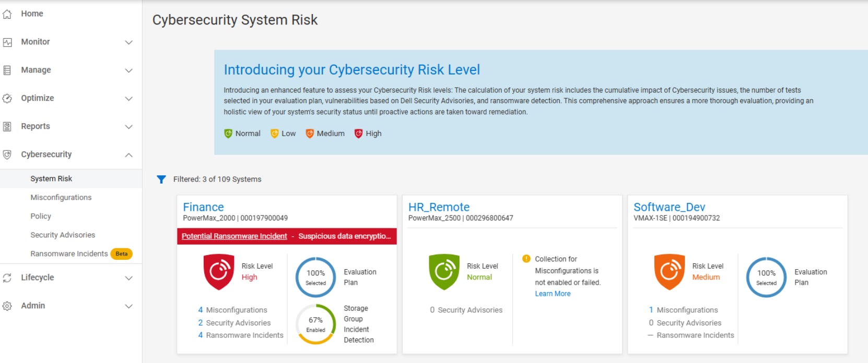Viewport: 868px width, 363px height.
Task: Click the Cybersecurity shield icon in sidebar
Action: coord(7,155)
